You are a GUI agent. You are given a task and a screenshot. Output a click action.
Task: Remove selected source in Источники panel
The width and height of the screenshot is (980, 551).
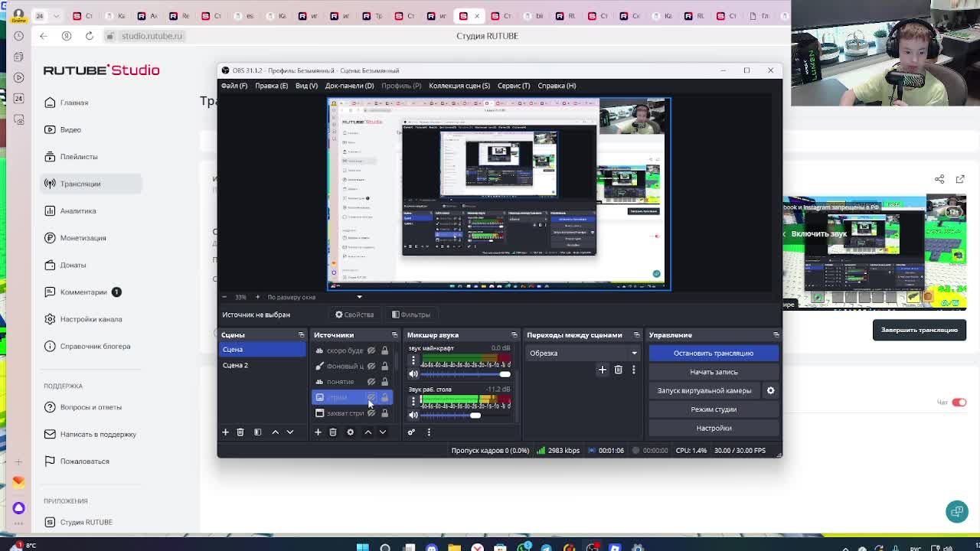coord(333,432)
